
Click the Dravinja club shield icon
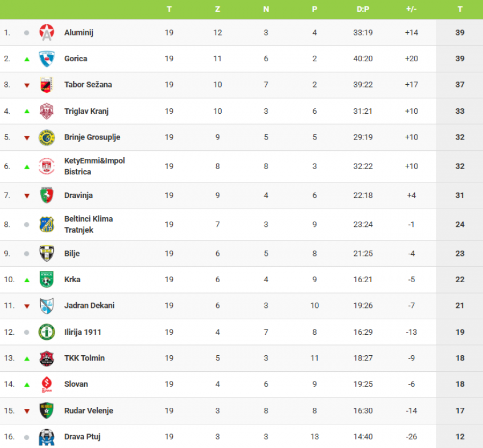[47, 195]
